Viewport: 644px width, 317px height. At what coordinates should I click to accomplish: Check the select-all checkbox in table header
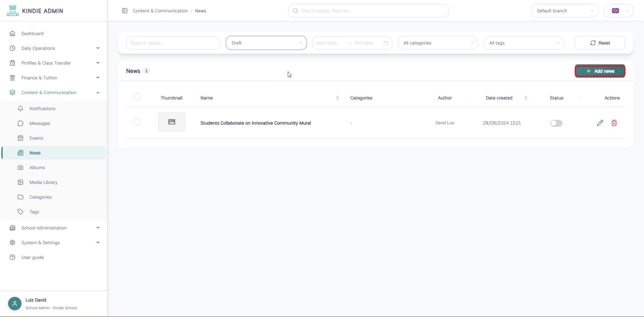pyautogui.click(x=137, y=96)
